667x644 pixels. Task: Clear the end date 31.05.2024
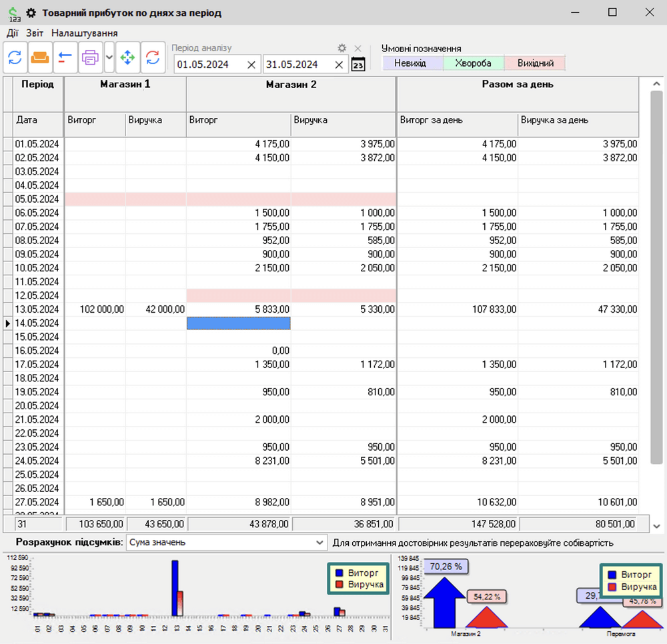click(x=339, y=65)
